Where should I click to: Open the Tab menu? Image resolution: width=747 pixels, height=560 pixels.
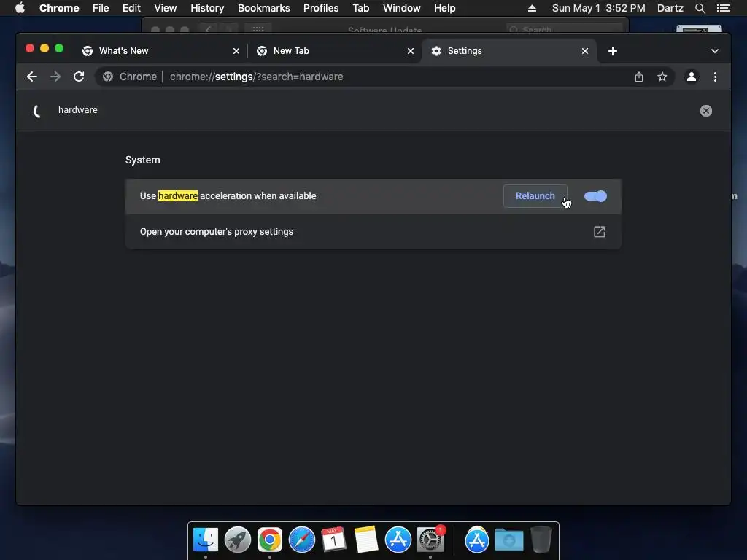[360, 8]
